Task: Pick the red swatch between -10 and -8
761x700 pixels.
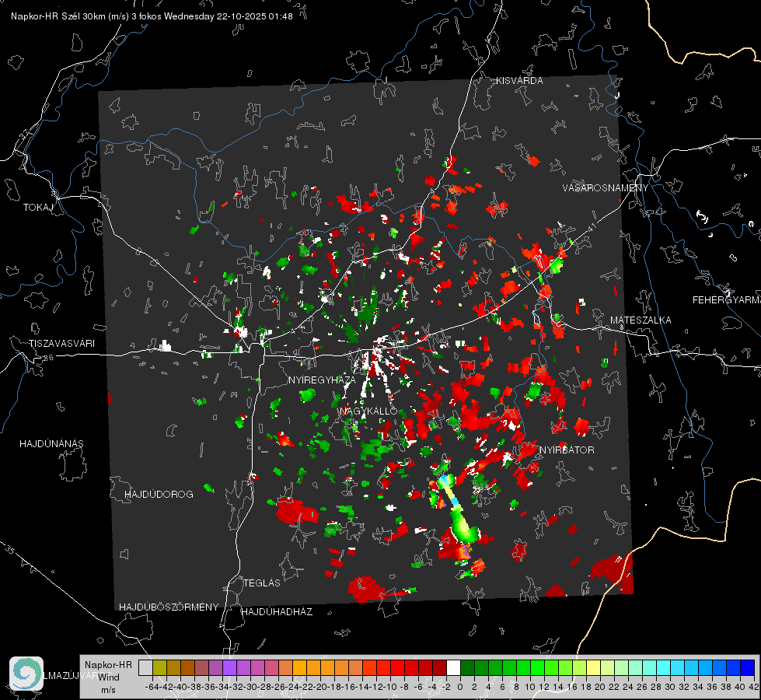Action: click(398, 667)
